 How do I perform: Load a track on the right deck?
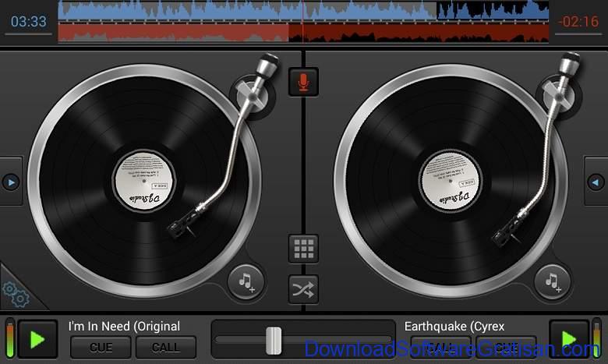[x=552, y=282]
